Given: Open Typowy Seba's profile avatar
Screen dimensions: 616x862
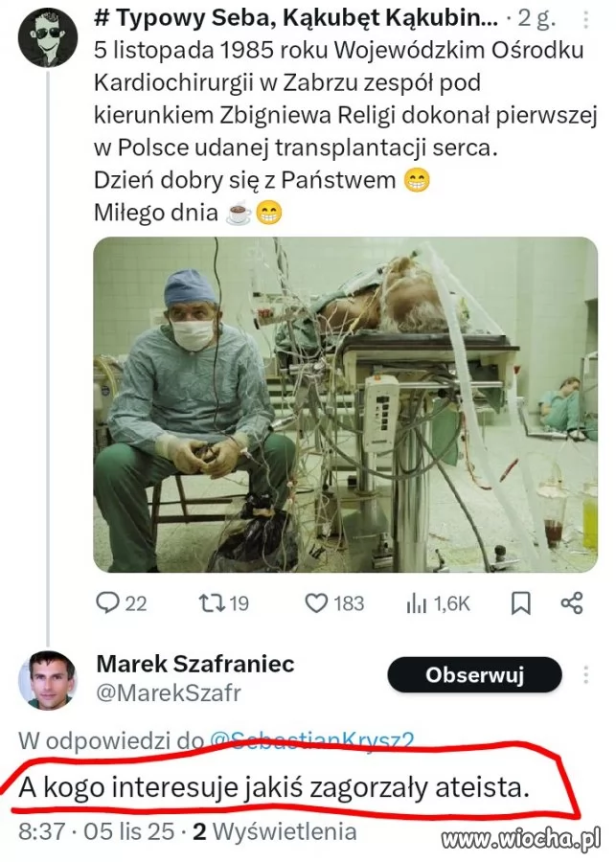Looking at the screenshot, I should click(48, 37).
